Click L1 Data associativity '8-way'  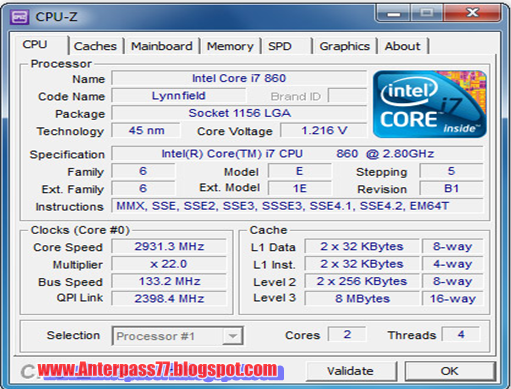(x=453, y=247)
